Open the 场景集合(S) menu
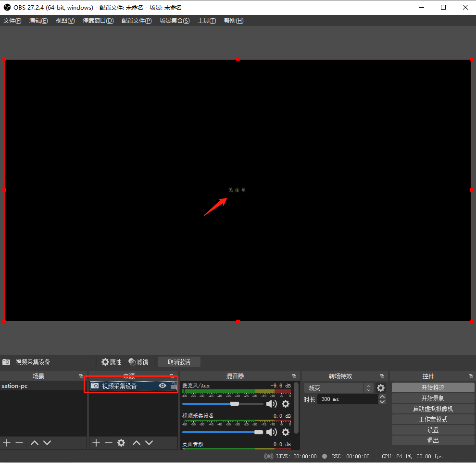The width and height of the screenshot is (476, 463). 175,21
